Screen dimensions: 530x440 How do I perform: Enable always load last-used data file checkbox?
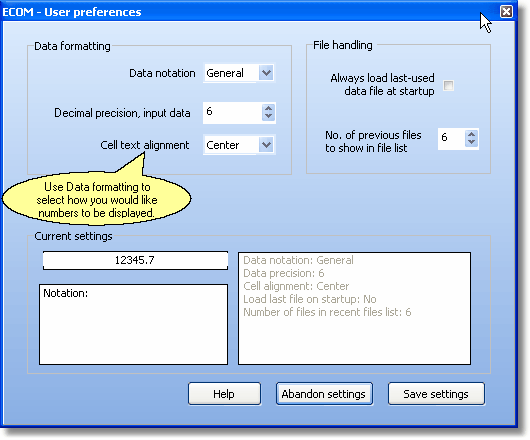pos(449,85)
